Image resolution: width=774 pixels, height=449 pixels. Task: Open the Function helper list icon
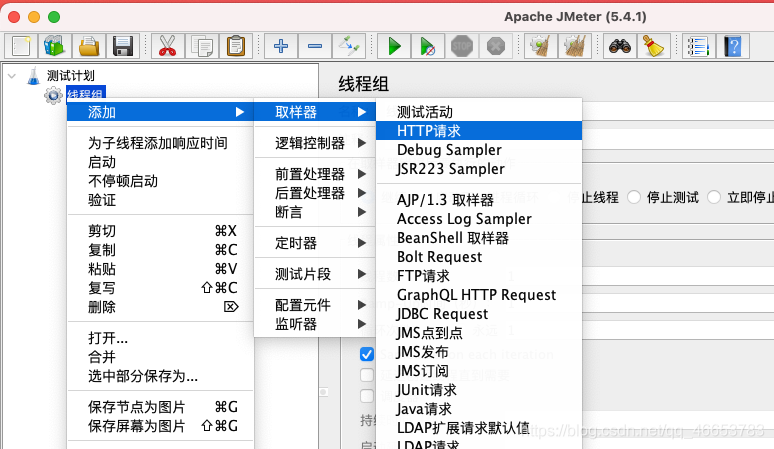click(x=698, y=46)
